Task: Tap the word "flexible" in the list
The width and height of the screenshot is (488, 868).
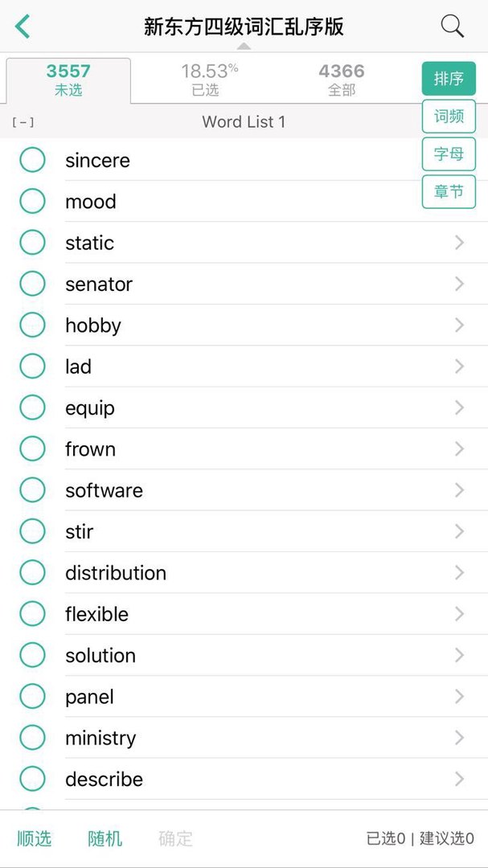Action: tap(97, 615)
